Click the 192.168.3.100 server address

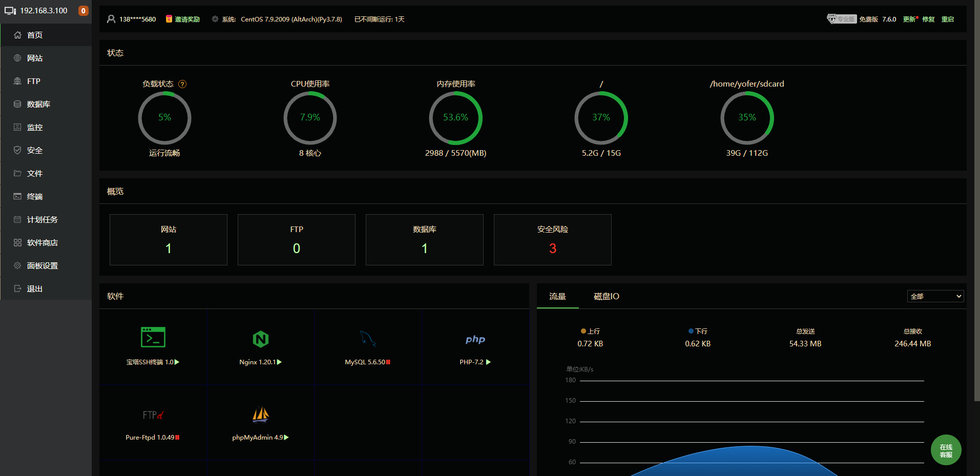[x=44, y=10]
